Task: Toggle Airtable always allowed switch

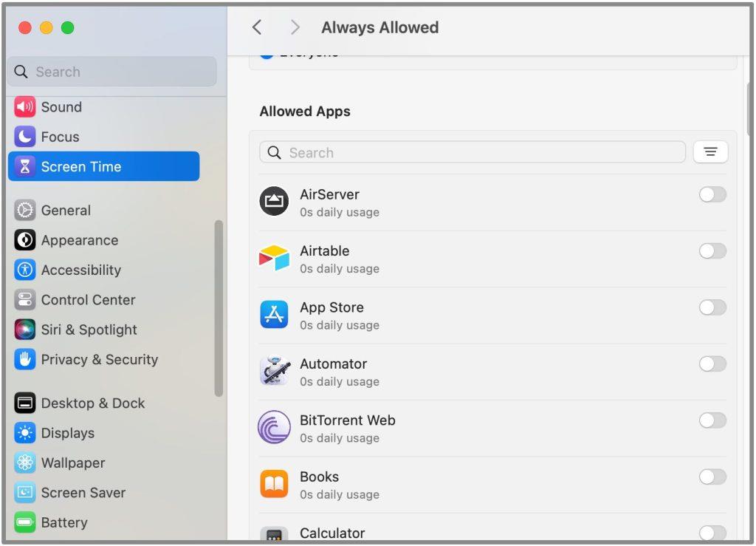Action: tap(712, 251)
